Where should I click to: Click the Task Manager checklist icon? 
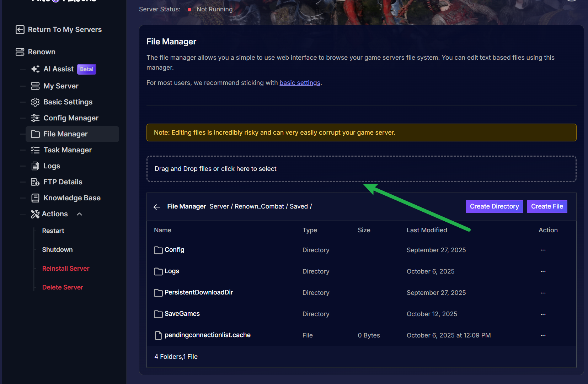click(x=35, y=150)
